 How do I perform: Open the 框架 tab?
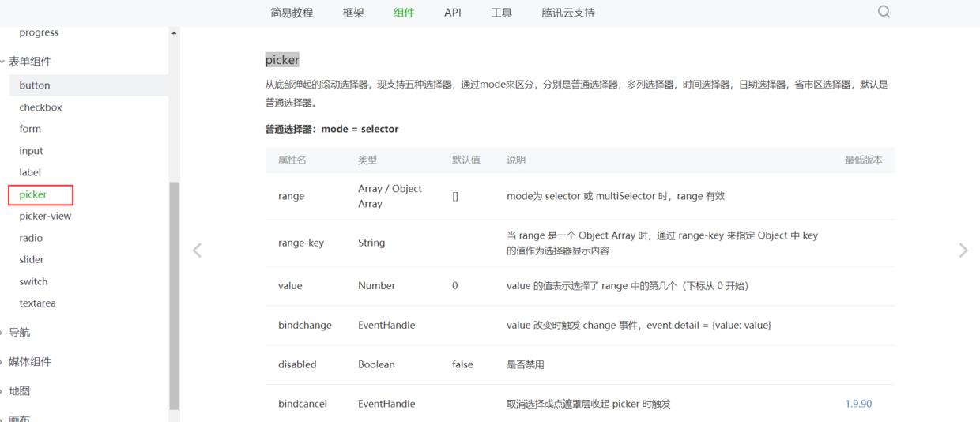(353, 13)
